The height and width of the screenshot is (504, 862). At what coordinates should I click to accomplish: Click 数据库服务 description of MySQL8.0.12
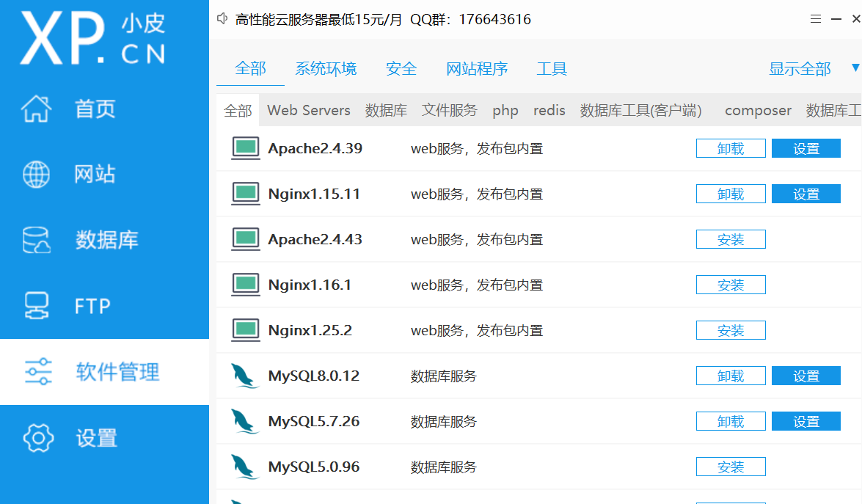[x=444, y=376]
